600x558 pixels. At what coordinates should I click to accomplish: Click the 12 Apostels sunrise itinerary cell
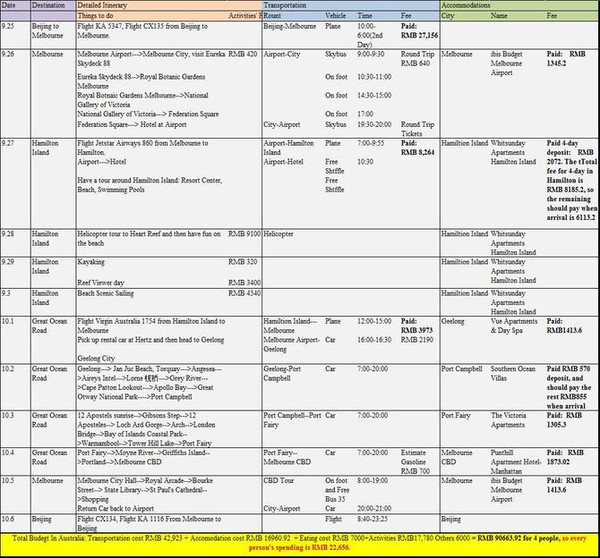click(160, 429)
